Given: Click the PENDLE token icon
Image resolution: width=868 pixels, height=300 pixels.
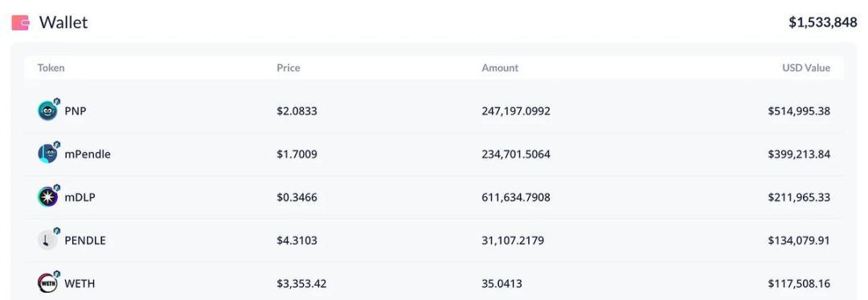Looking at the screenshot, I should pos(47,240).
